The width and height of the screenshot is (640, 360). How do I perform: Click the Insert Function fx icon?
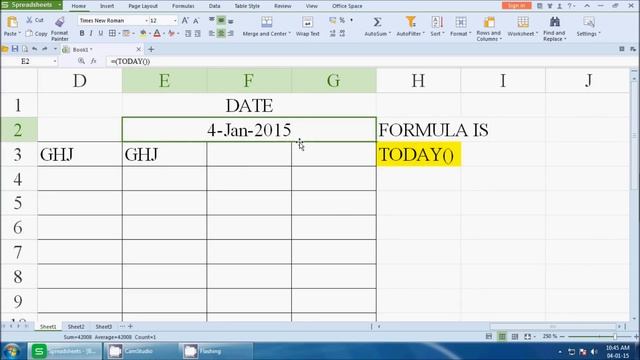[93, 61]
